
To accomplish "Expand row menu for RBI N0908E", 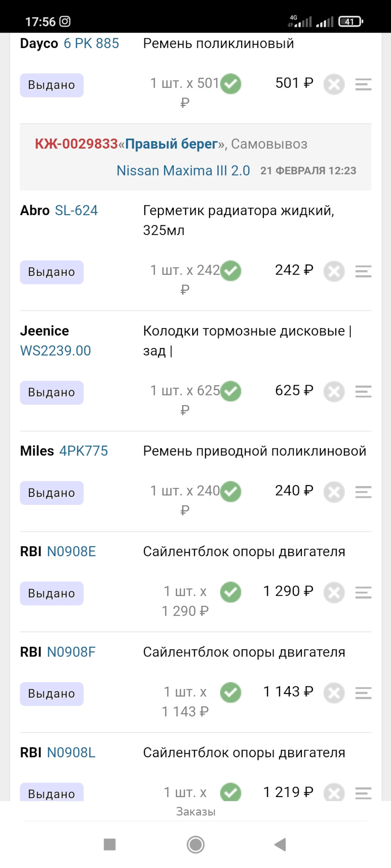I will coord(363,592).
